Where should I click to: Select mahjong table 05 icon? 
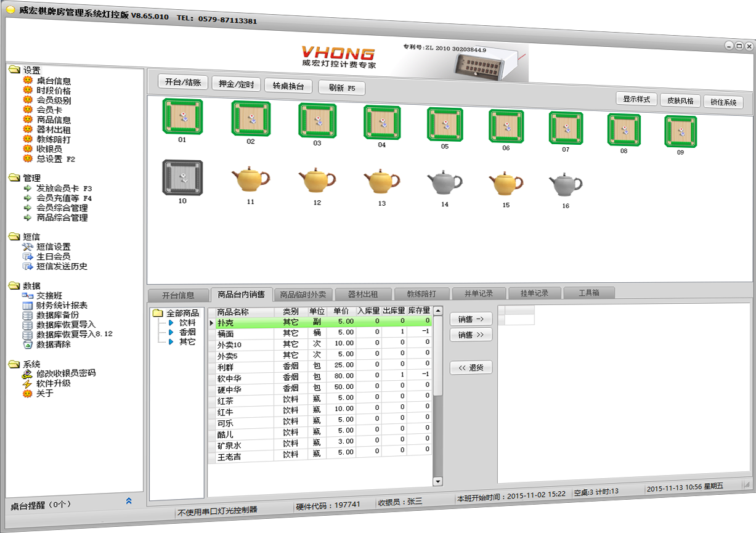(445, 124)
